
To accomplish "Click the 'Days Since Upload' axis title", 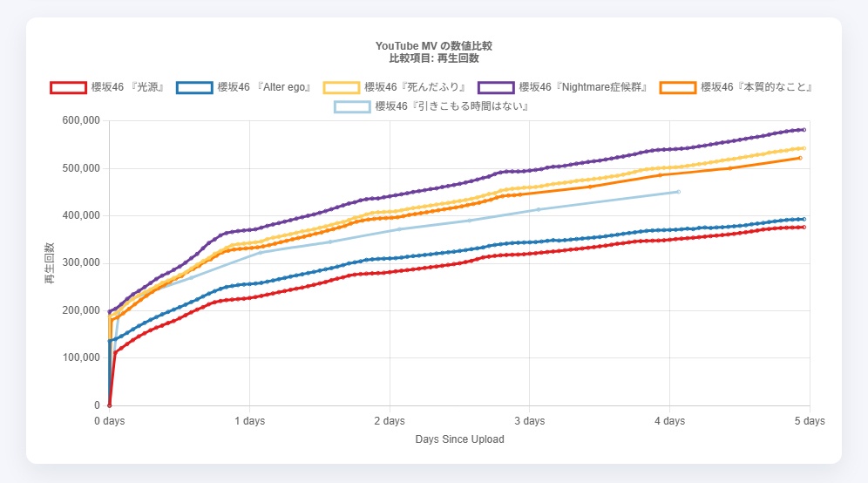I will [x=459, y=439].
